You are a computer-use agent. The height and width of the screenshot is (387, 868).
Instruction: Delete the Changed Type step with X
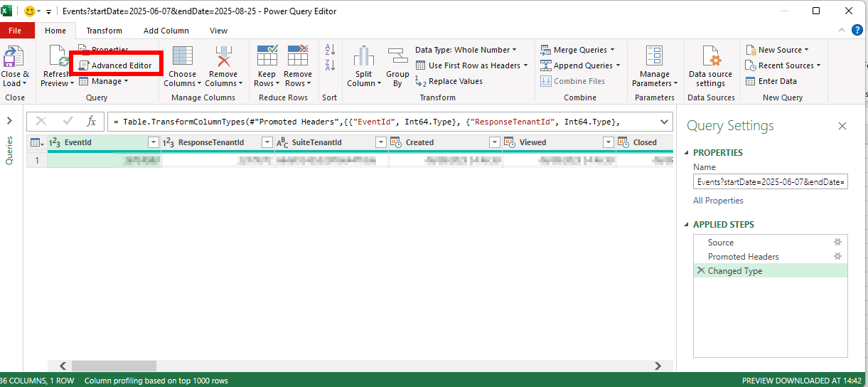(x=701, y=270)
